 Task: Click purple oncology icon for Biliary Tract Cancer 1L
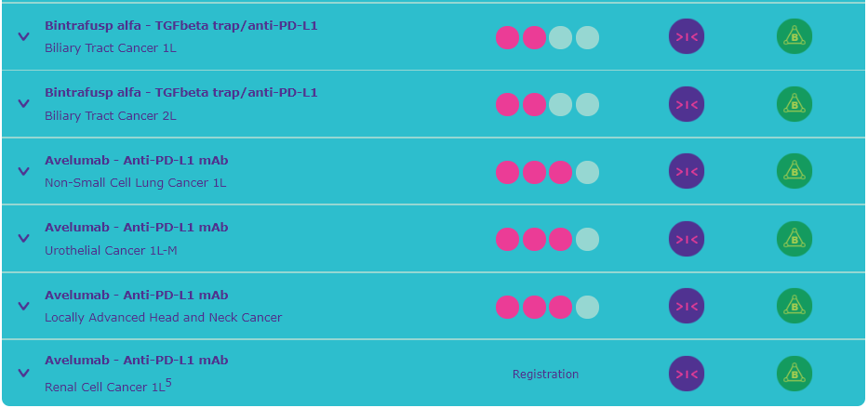pyautogui.click(x=687, y=36)
